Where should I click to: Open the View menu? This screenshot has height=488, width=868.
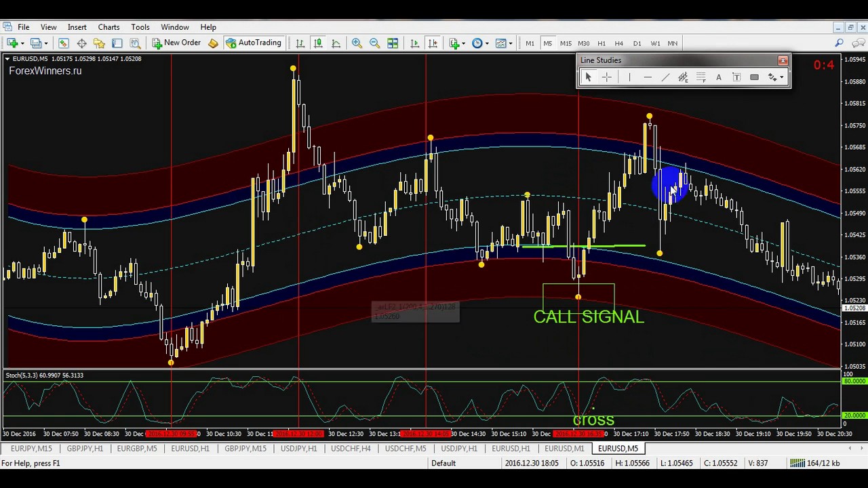pyautogui.click(x=48, y=27)
